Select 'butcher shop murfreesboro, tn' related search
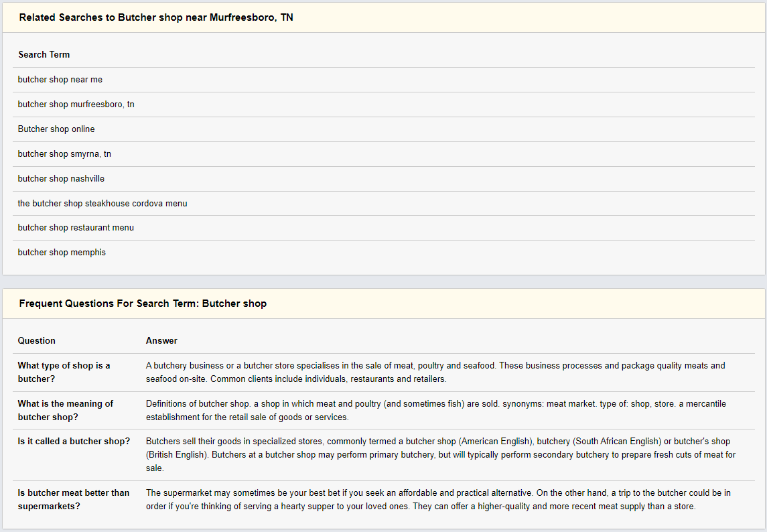Screen dimensions: 767x532 click(x=76, y=105)
